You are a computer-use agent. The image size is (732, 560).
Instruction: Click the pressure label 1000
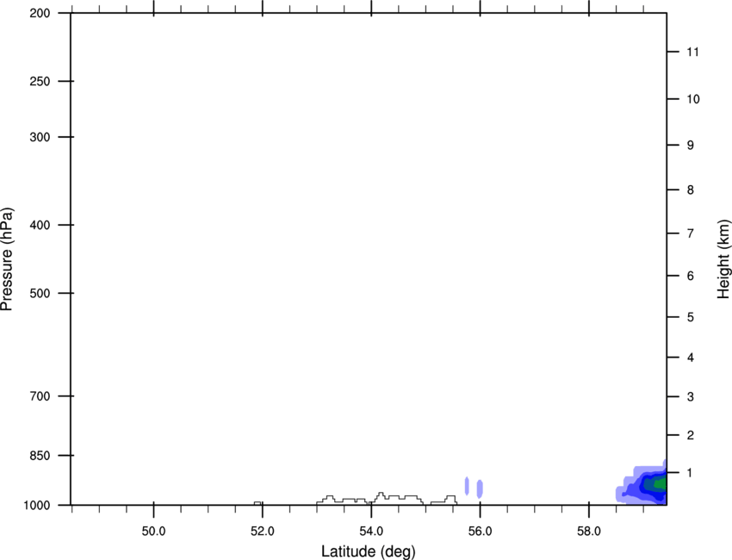[37, 506]
